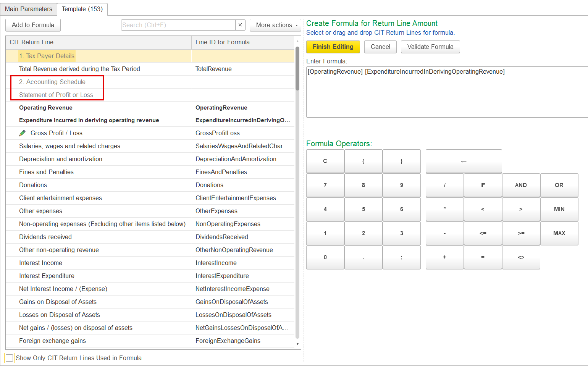Select the Template (153) tab
This screenshot has height=370, width=588.
(x=82, y=9)
